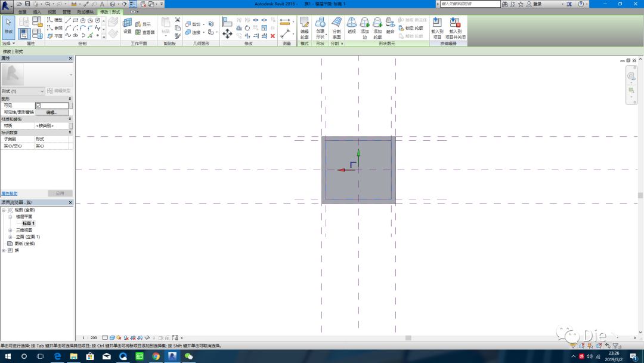This screenshot has height=363, width=644.
Task: Toggle the 可见 (Visible) checkbox
Action: [38, 106]
